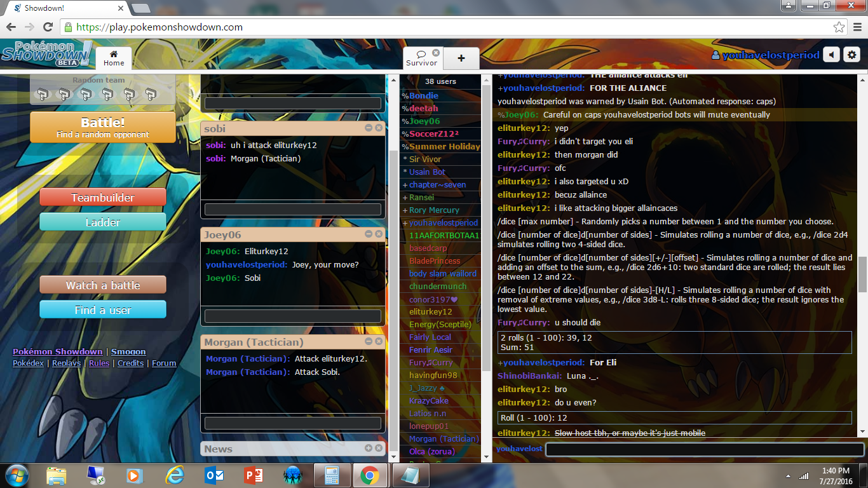Open the Windows Start menu
Image resolution: width=868 pixels, height=488 pixels.
pyautogui.click(x=17, y=475)
